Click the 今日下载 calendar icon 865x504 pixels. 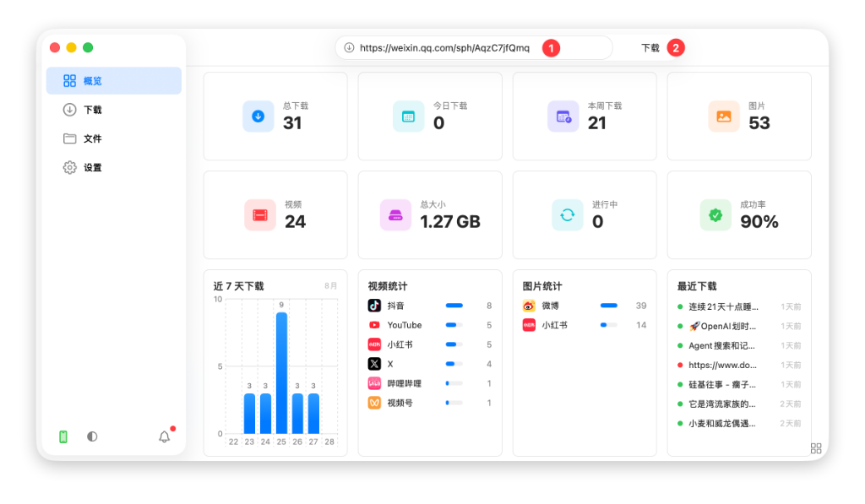(408, 117)
